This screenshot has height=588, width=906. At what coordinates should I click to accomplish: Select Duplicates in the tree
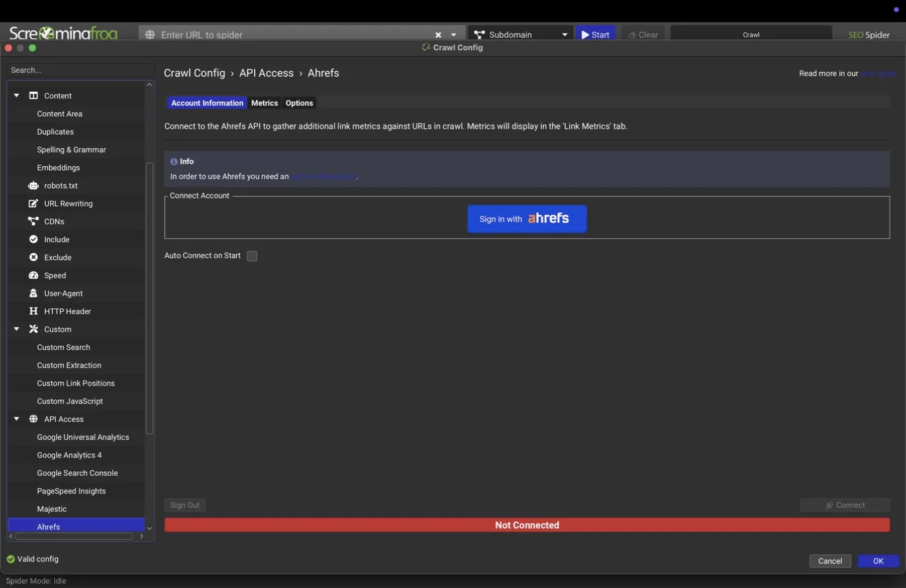(55, 131)
